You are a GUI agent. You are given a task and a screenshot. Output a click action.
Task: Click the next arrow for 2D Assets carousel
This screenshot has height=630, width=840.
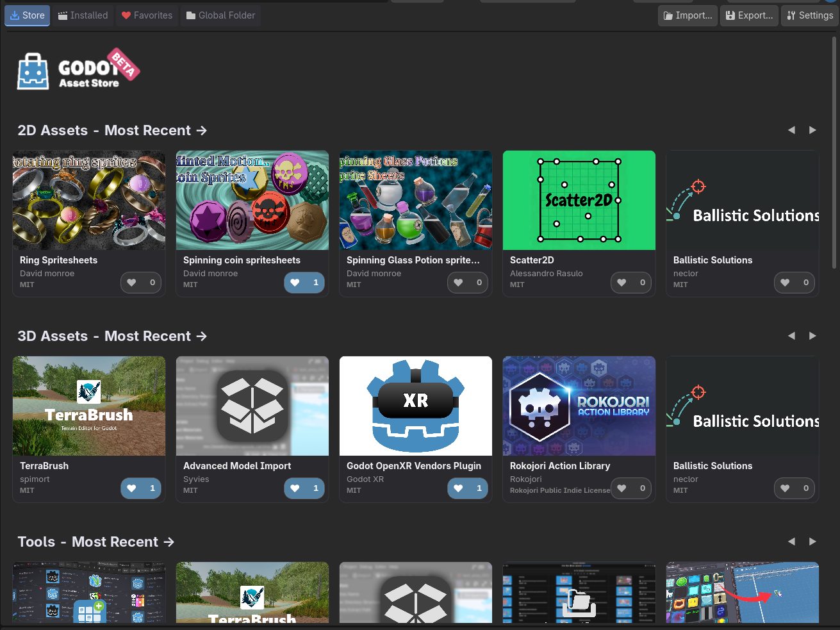[812, 130]
